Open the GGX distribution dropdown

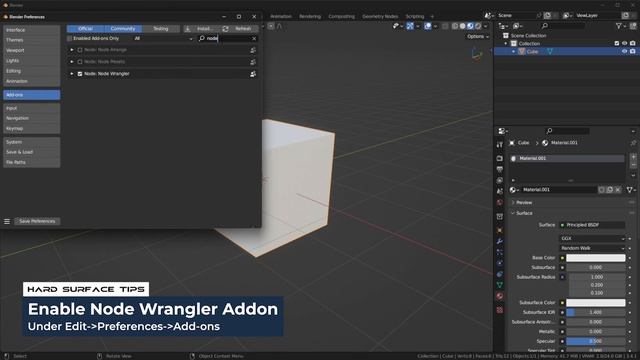(x=592, y=238)
